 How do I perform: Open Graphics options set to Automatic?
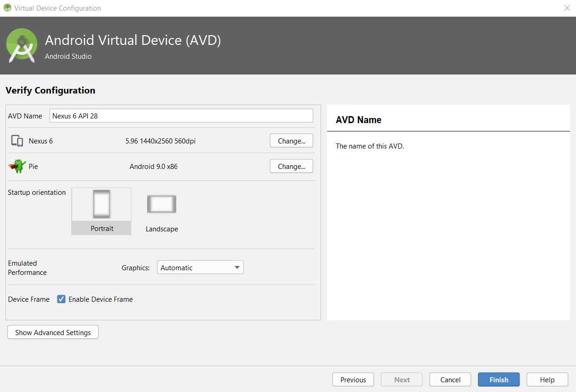200,267
